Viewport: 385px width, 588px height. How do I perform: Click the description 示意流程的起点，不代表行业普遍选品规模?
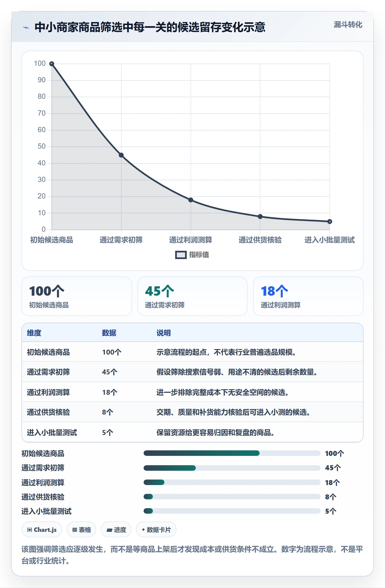pyautogui.click(x=226, y=352)
